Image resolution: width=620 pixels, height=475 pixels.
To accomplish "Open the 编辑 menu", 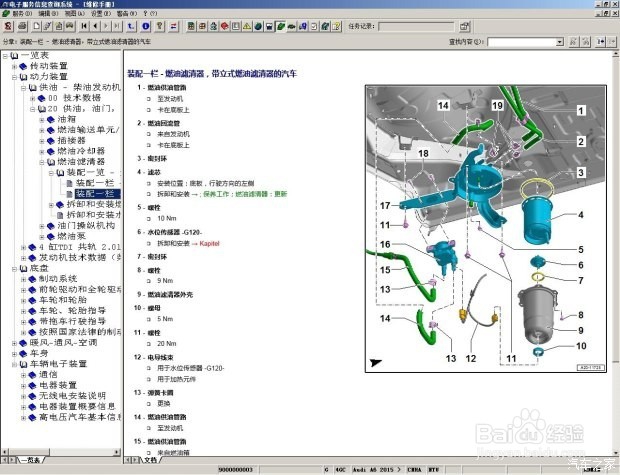I will (48, 13).
